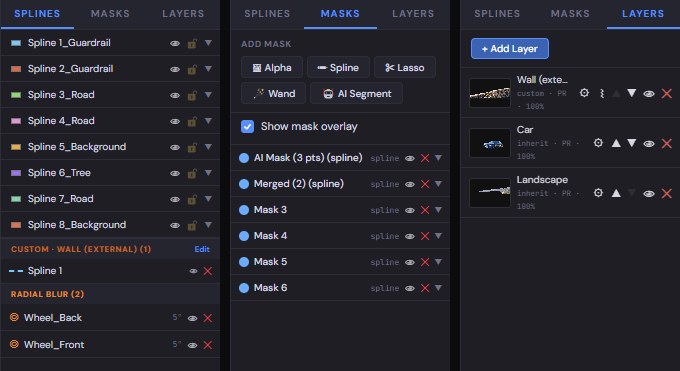The image size is (680, 371).
Task: Add an Alpha mask
Action: click(272, 68)
